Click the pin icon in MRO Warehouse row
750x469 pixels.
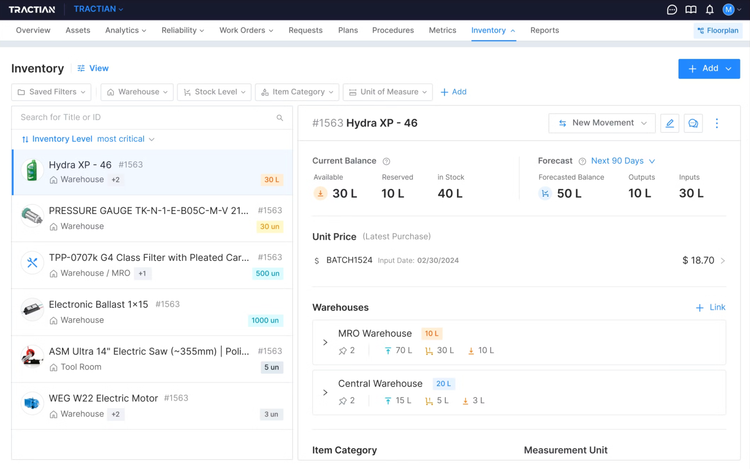click(x=342, y=351)
